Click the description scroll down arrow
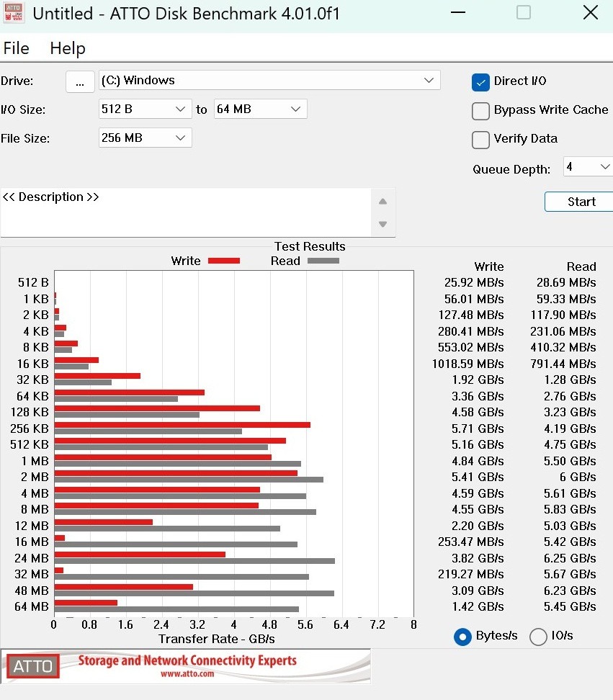The height and width of the screenshot is (700, 613). coord(382,224)
